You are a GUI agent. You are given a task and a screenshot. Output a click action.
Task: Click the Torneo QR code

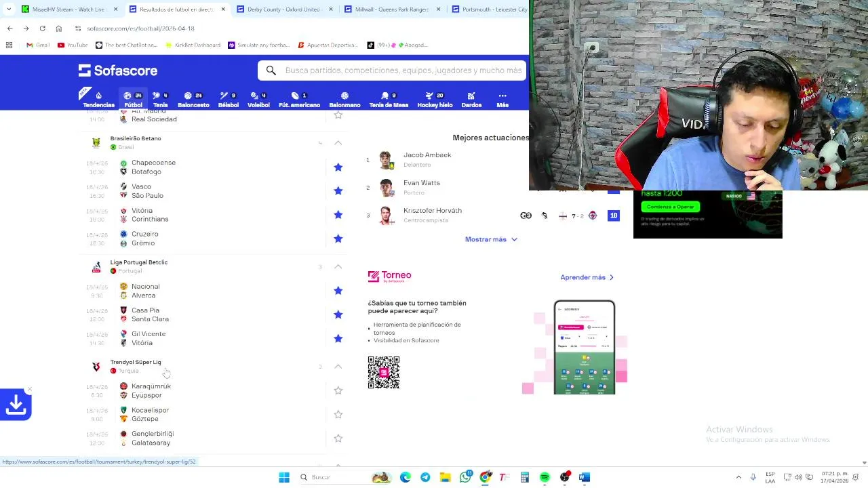point(384,372)
